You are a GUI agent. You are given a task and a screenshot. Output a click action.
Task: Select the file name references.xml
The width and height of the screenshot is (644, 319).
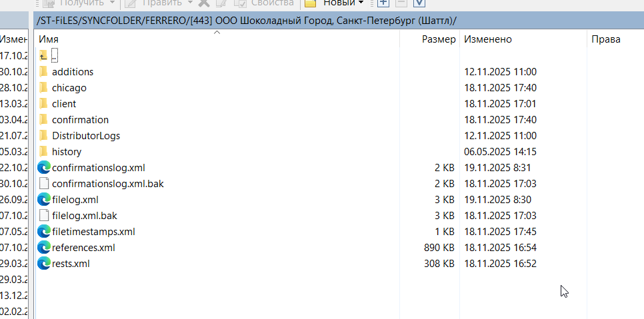pyautogui.click(x=83, y=248)
